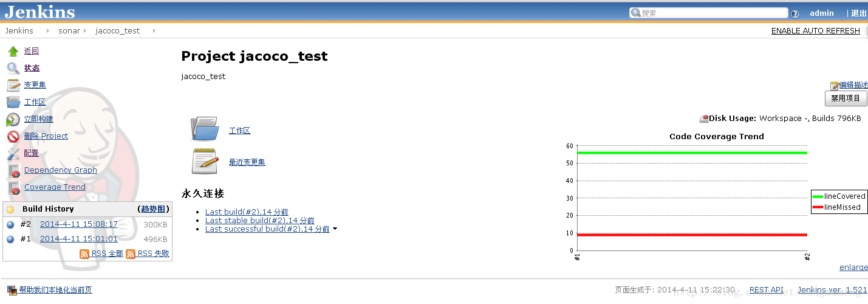868x304 pixels.
Task: Click green lineCovered legend swatch
Action: [x=818, y=196]
